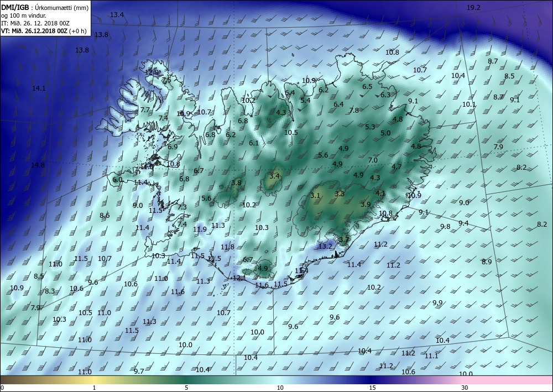The height and width of the screenshot is (392, 553).
Task: Select the 3.4 value on the glacier
Action: (x=274, y=176)
